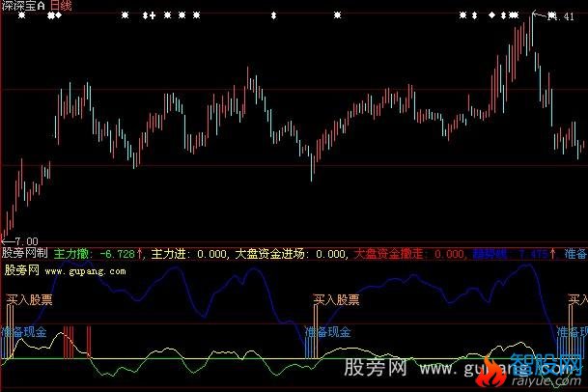Select the 日线 daily period label
The height and width of the screenshot is (392, 588).
[64, 6]
